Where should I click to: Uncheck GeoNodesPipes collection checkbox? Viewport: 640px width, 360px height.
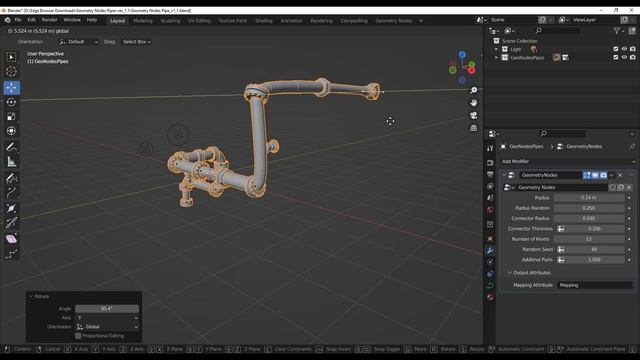point(616,58)
